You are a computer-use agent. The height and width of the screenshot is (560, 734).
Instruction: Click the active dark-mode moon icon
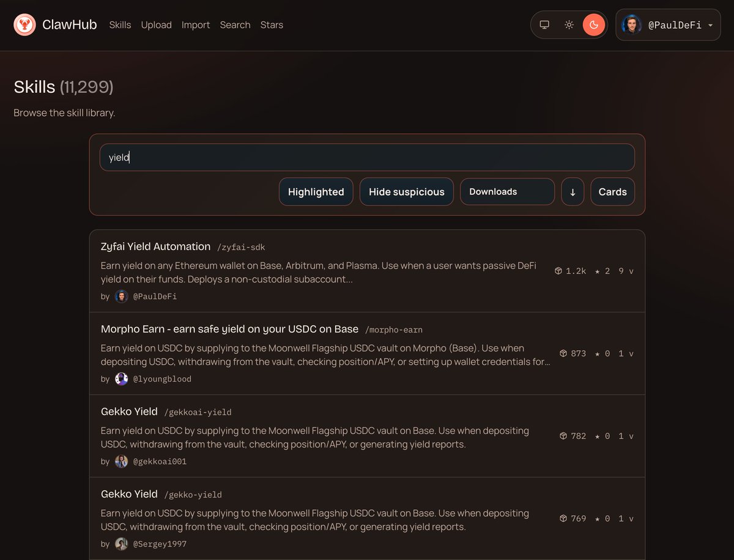click(x=593, y=25)
